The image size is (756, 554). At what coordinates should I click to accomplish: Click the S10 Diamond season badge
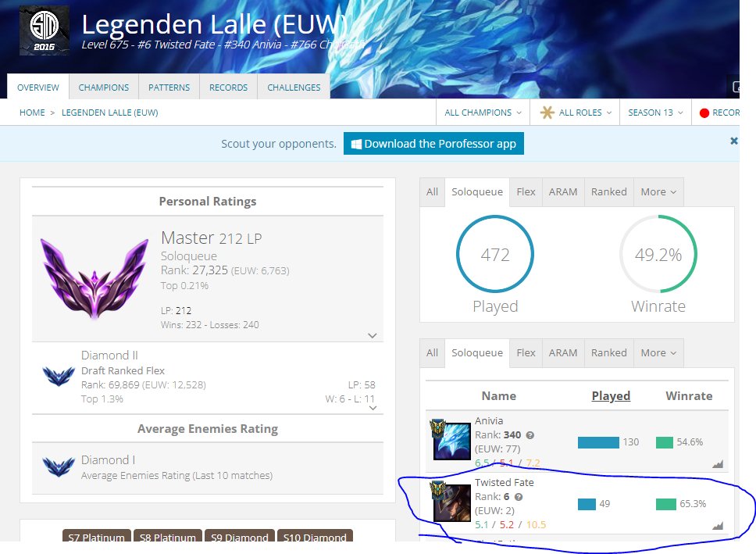(x=315, y=537)
